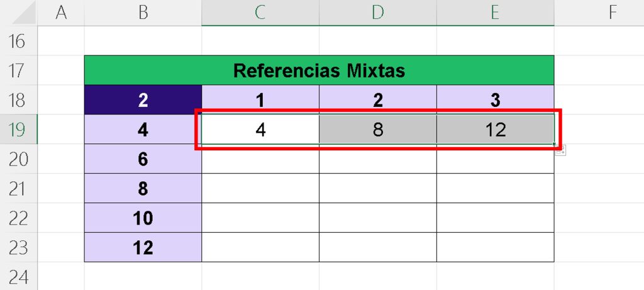Screen dimensions: 644x290
Task: Click the dark purple cell containing 2
Action: point(143,100)
